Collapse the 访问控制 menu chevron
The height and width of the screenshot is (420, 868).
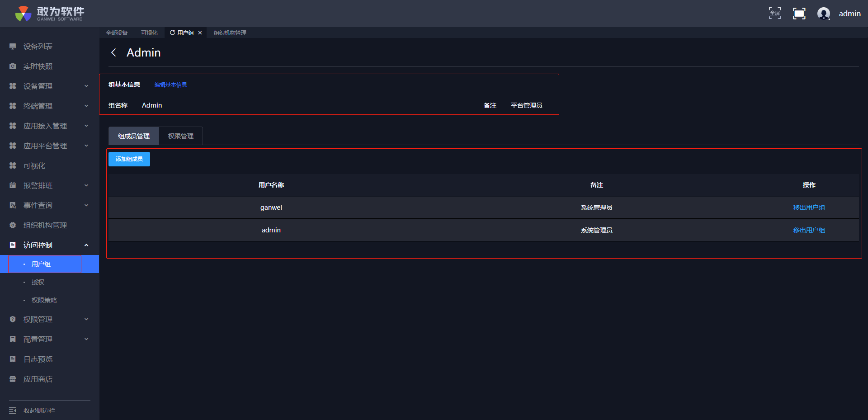pyautogui.click(x=86, y=245)
